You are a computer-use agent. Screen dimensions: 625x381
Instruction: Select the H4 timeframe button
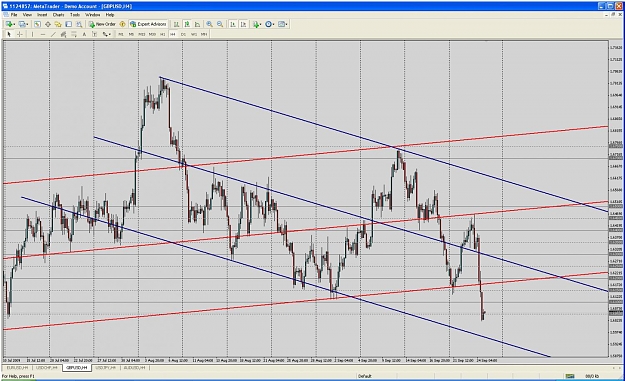tap(173, 34)
